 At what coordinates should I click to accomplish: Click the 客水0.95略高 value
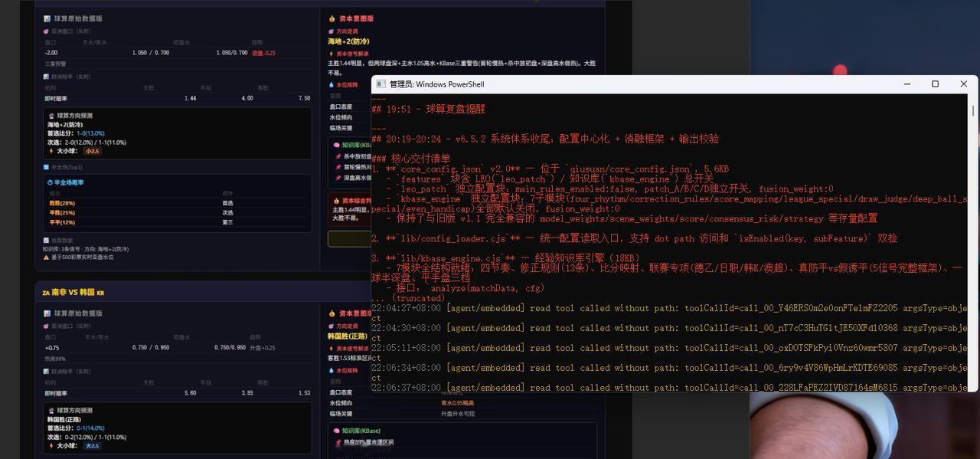[457, 403]
